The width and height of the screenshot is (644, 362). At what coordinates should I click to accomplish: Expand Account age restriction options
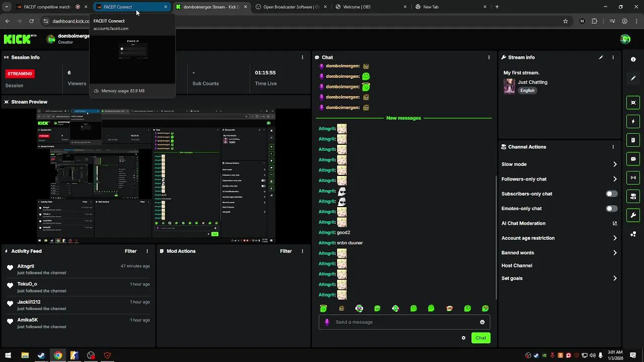pyautogui.click(x=615, y=238)
